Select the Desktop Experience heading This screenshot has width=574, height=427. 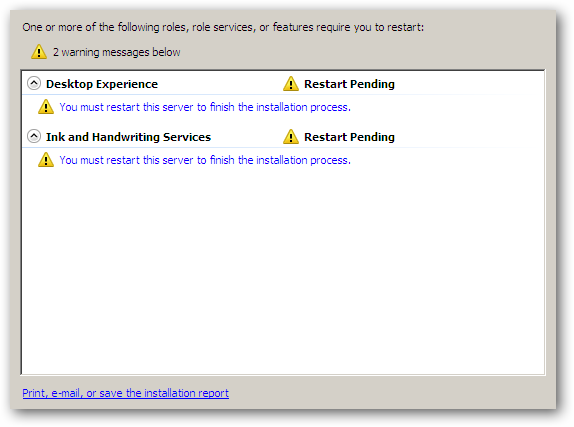click(x=102, y=84)
